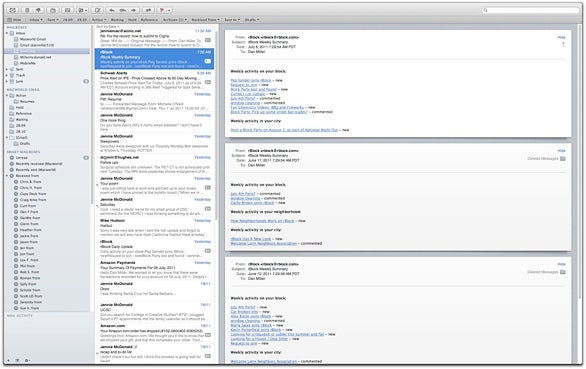Select the Waiting favorites bar item
This screenshot has height=369, width=586.
(x=117, y=19)
